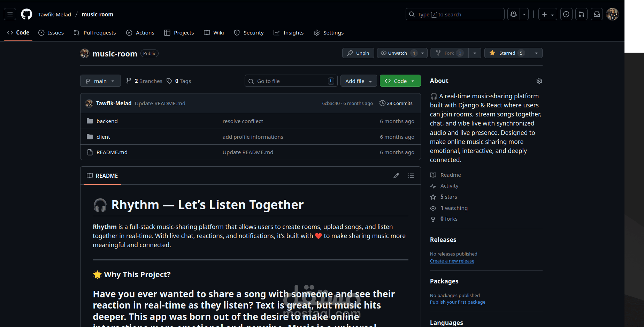Open the 'resolve confilect' commit message
Image resolution: width=644 pixels, height=327 pixels.
pos(243,121)
